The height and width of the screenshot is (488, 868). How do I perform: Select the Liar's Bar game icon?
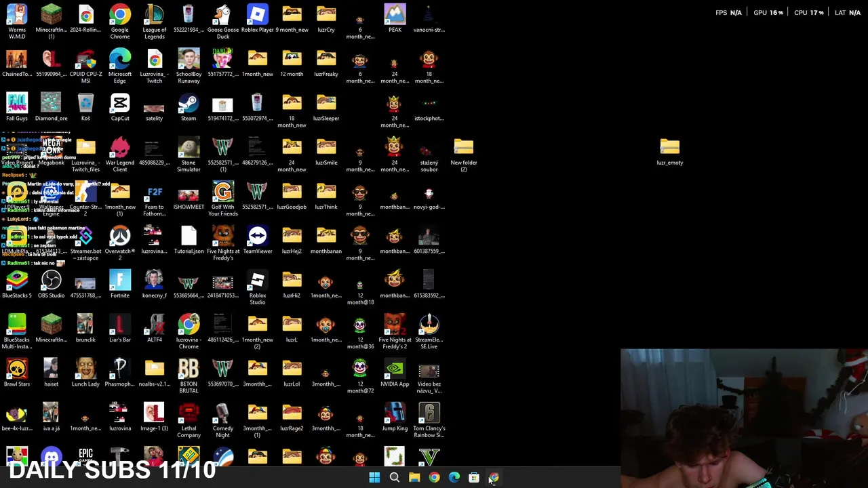pos(120,328)
